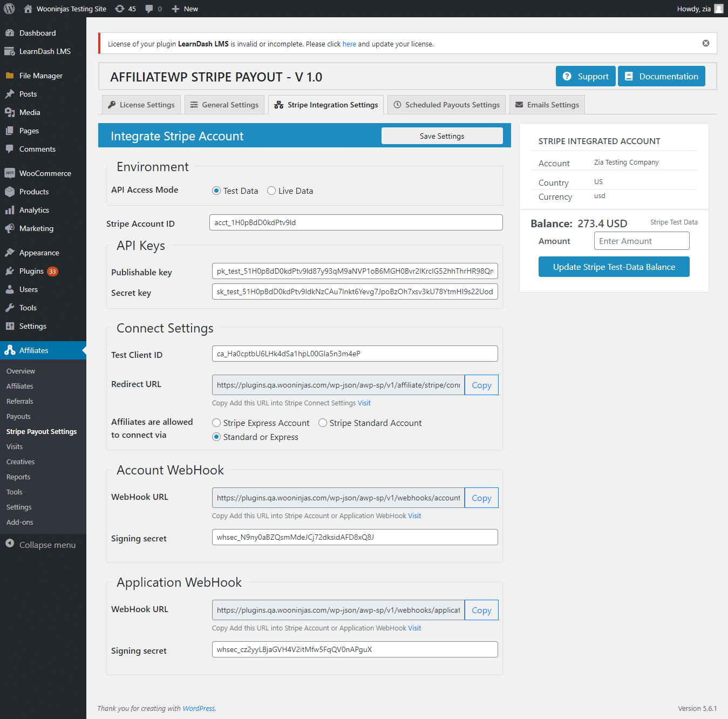This screenshot has width=728, height=719.
Task: Click the 'here' link in license notice
Action: coord(349,44)
